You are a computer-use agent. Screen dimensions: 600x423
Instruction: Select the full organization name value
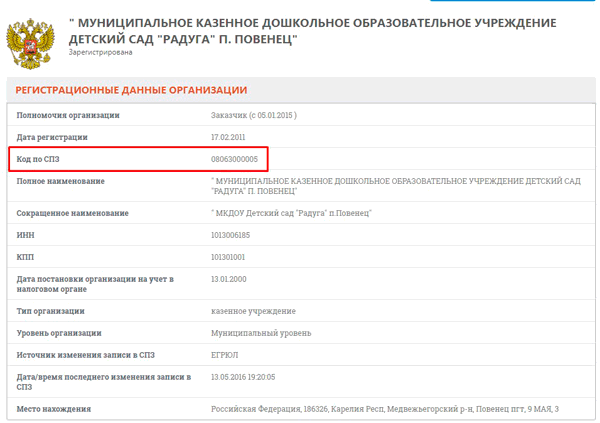coord(395,186)
